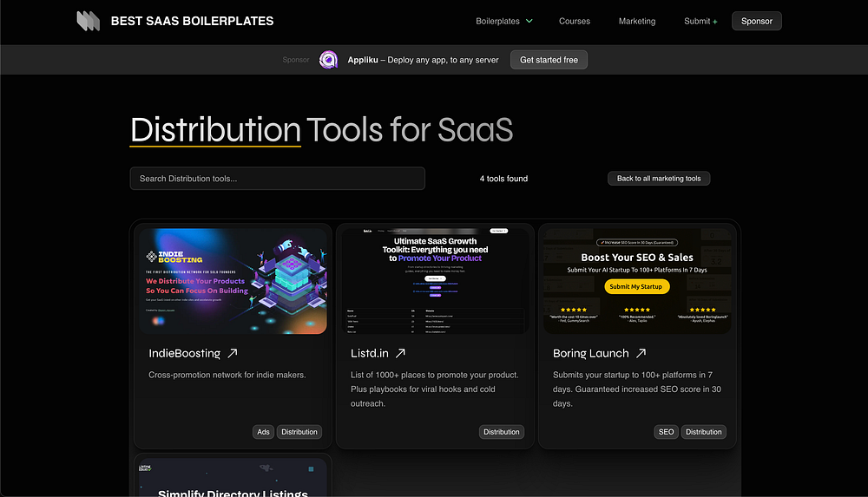Select the Ads tag on IndieBoosting
This screenshot has height=497, width=868.
[264, 432]
